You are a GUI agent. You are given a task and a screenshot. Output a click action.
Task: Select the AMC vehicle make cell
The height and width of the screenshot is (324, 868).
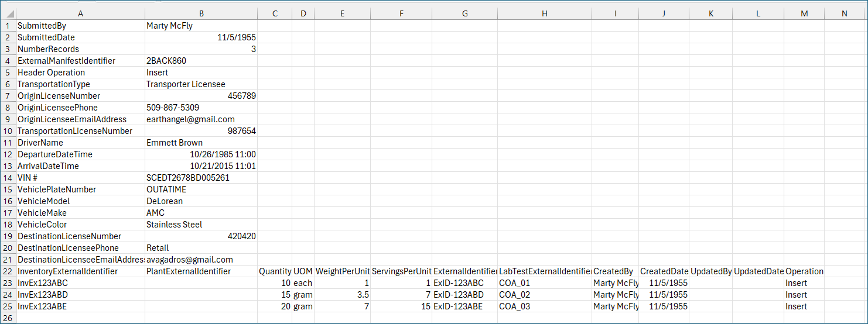coord(201,213)
